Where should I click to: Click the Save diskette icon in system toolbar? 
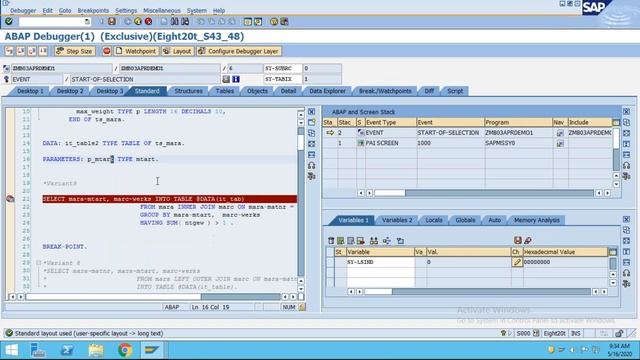point(112,21)
